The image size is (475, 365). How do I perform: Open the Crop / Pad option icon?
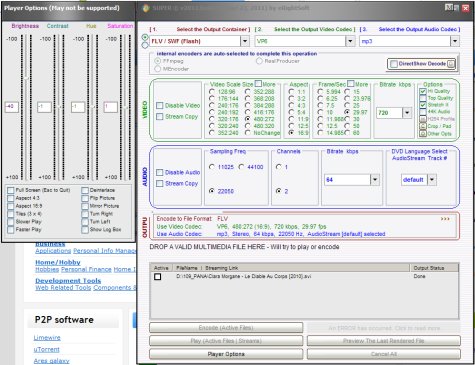tap(423, 126)
